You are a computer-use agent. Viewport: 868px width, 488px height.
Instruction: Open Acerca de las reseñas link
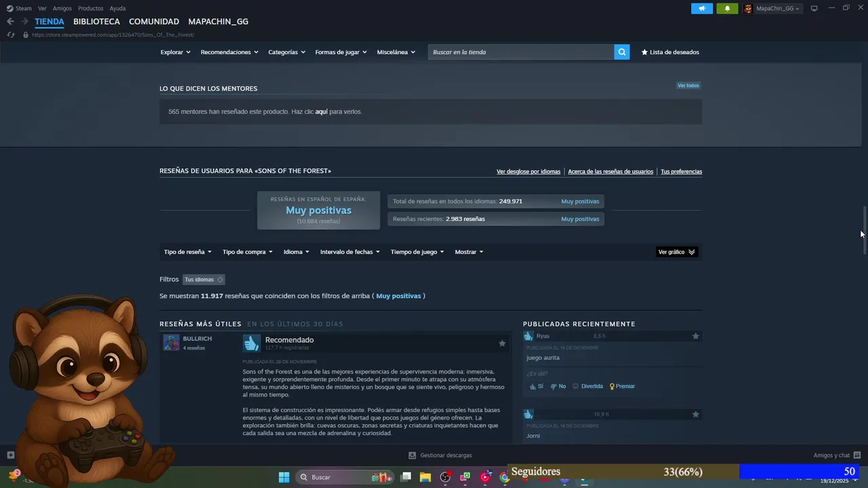(610, 171)
